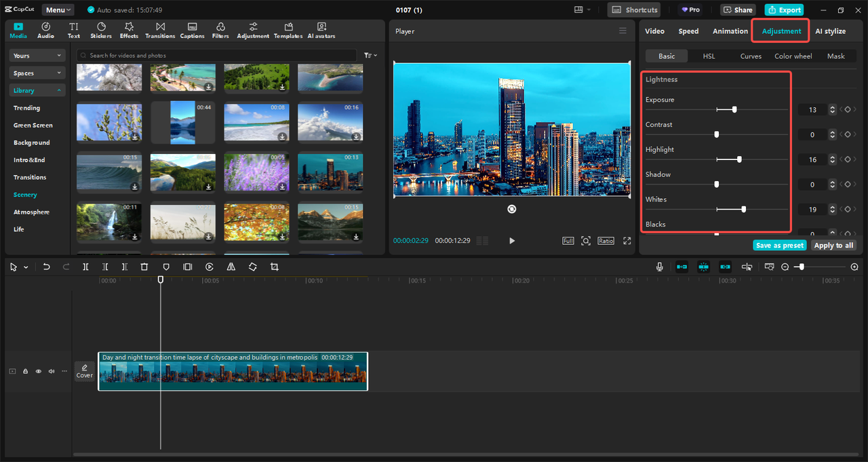Toggle track visibility eye icon

[x=39, y=371]
